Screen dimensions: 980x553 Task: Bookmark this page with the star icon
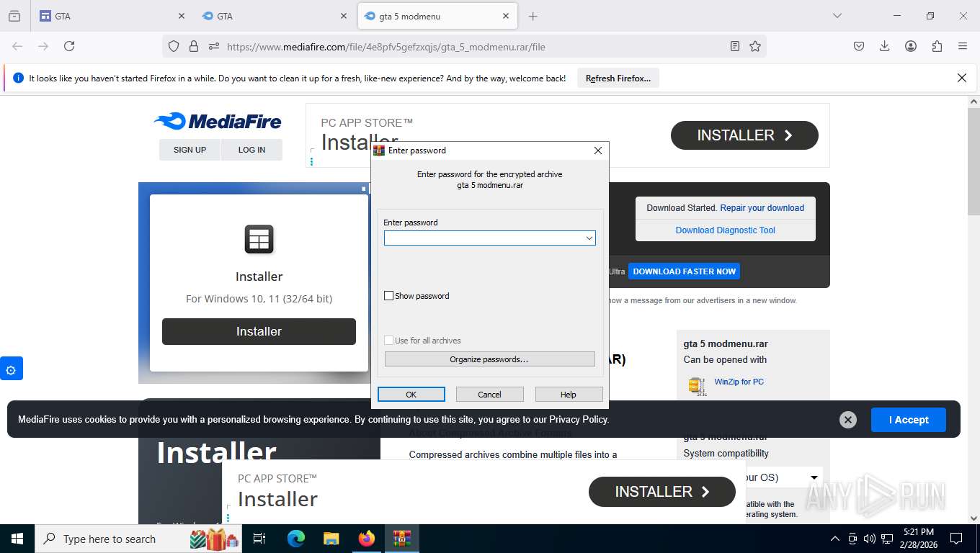pos(755,46)
